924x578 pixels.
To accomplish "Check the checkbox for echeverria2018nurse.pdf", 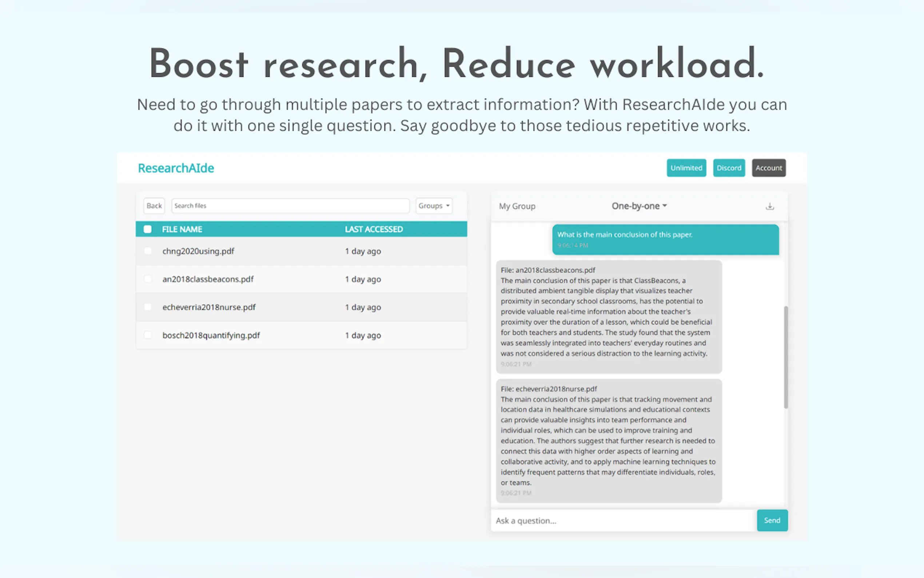I will (x=147, y=307).
